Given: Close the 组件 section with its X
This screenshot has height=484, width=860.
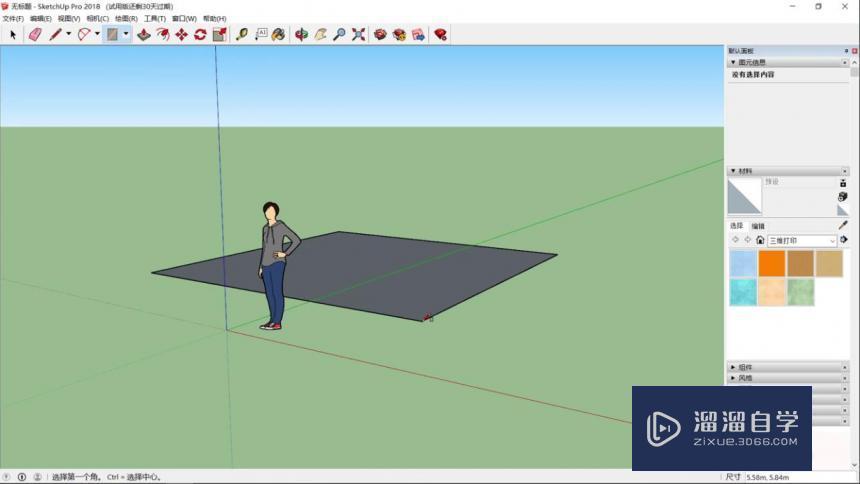Looking at the screenshot, I should (845, 367).
